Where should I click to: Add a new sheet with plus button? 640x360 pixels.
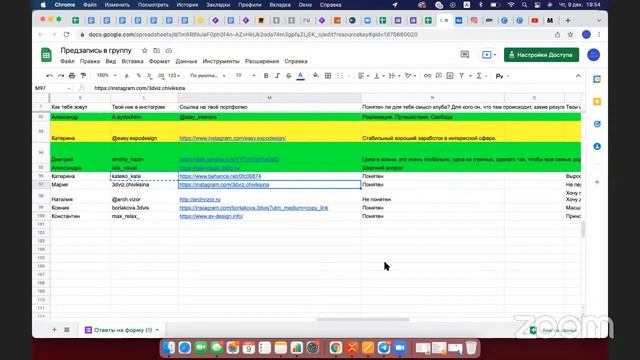(x=54, y=330)
